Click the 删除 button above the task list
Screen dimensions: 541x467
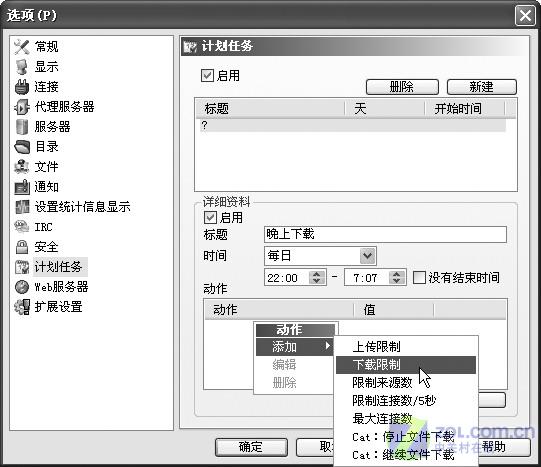click(402, 87)
